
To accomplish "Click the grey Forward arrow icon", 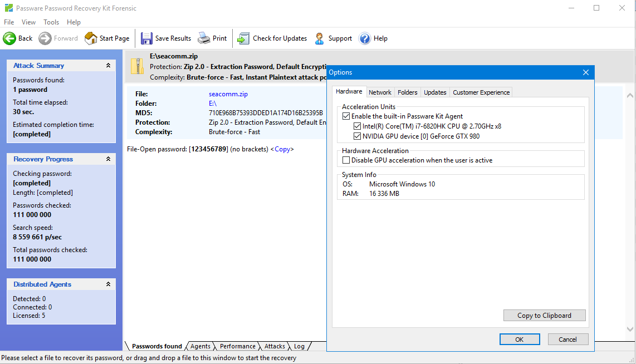I will [x=45, y=38].
